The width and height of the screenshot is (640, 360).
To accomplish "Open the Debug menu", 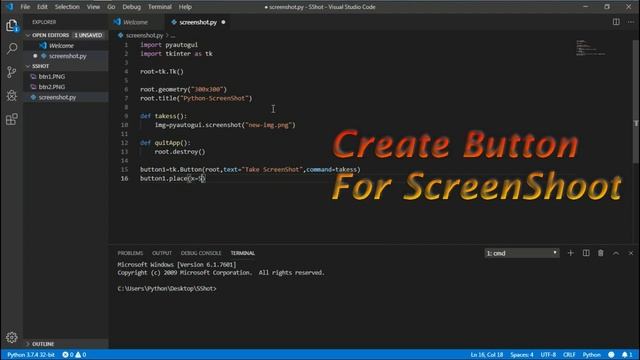I will tap(131, 7).
